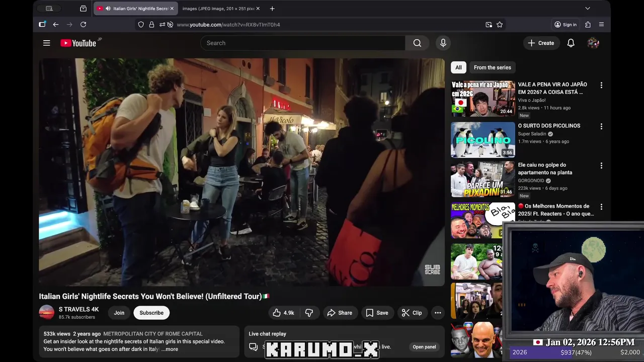Click the video's SUBSCRIBE watermark
The width and height of the screenshot is (644, 362).
coord(432,270)
